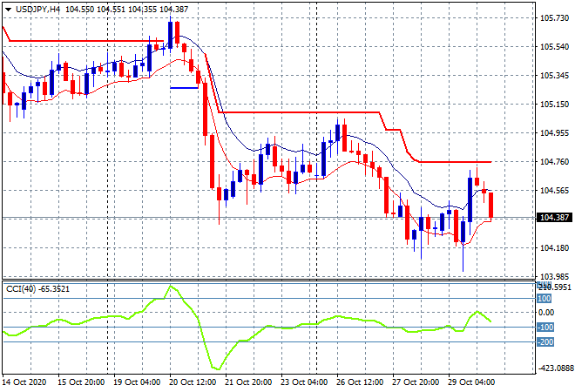
Task: Click the triangle arrow beside USDJPY,H4
Action: coord(9,10)
